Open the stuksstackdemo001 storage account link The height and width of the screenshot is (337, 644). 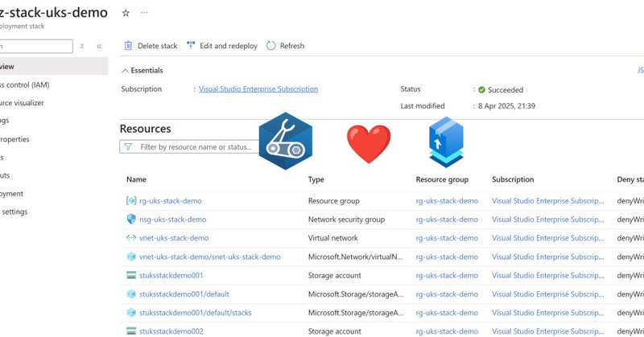tap(171, 275)
